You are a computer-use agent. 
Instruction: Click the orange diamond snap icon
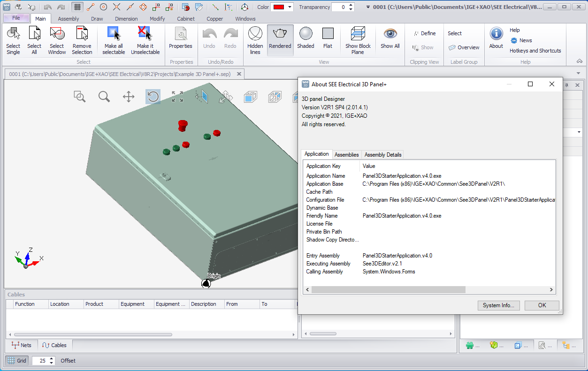point(143,7)
